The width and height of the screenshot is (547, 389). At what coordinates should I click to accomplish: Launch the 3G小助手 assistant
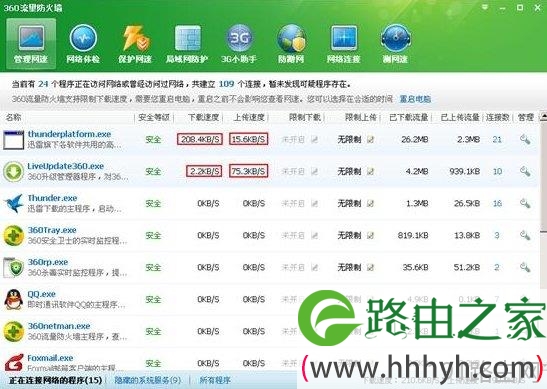(x=239, y=44)
